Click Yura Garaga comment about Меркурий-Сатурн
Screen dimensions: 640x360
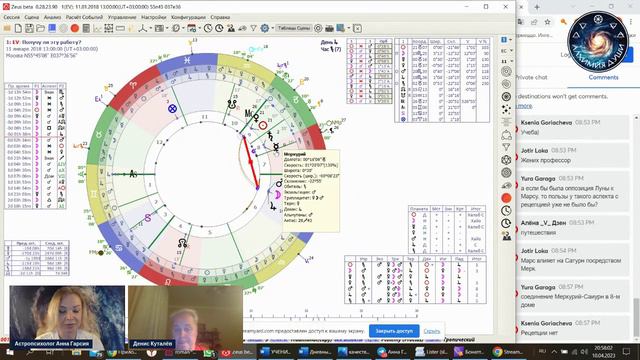tap(573, 296)
